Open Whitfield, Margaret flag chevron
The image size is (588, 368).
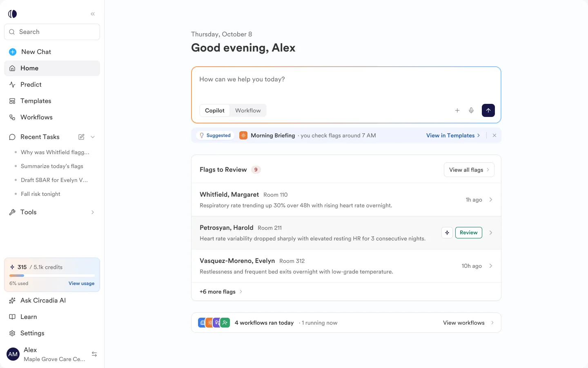[x=491, y=200]
